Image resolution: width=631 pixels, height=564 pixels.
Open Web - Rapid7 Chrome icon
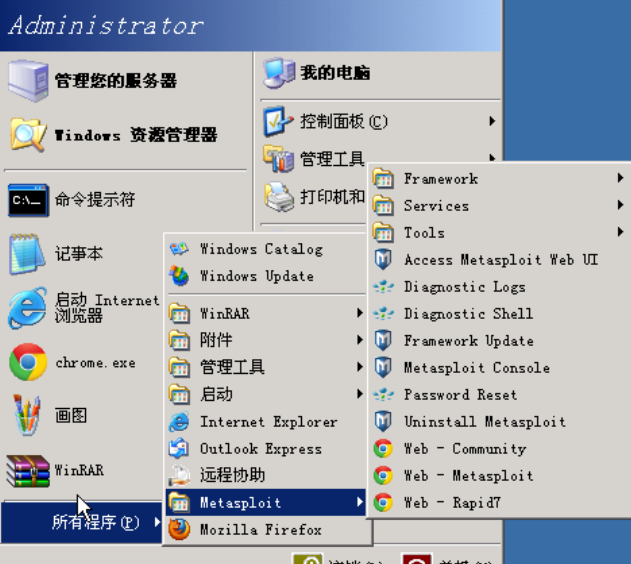pos(383,502)
